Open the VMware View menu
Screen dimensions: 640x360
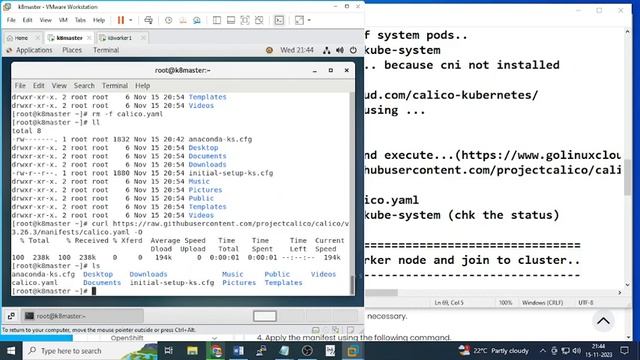click(45, 20)
